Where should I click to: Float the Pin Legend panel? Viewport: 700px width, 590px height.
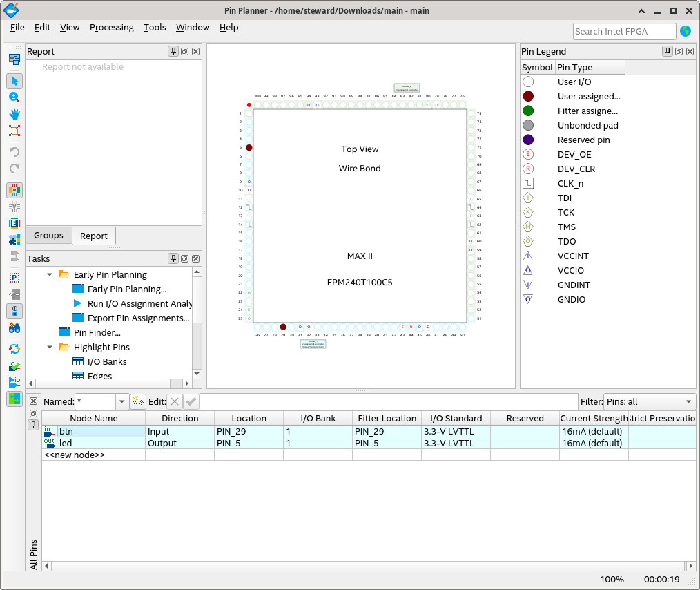click(x=679, y=51)
